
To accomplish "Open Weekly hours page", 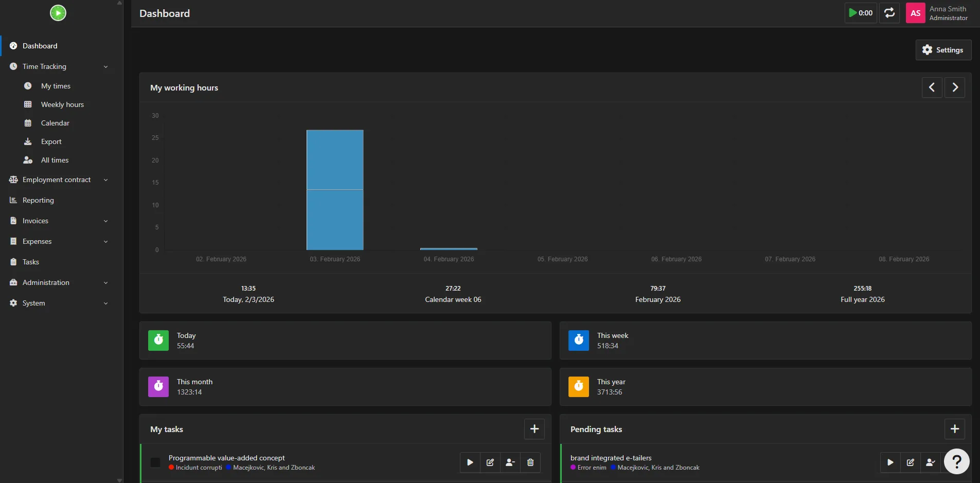I will point(62,104).
